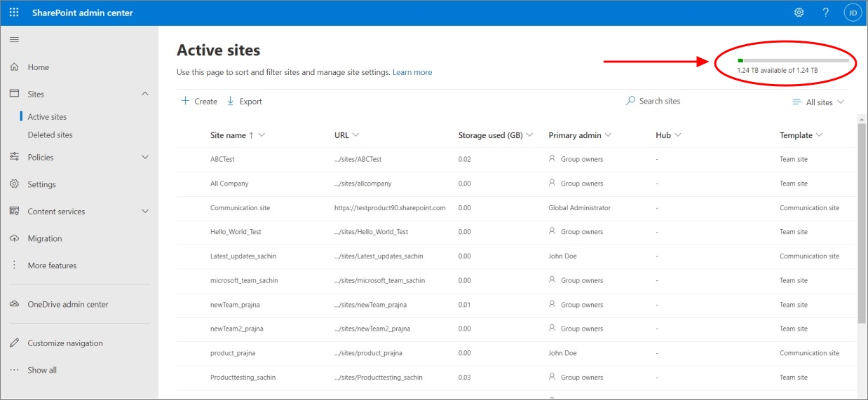Go to Deleted sites in navigation
868x400 pixels.
pos(50,135)
